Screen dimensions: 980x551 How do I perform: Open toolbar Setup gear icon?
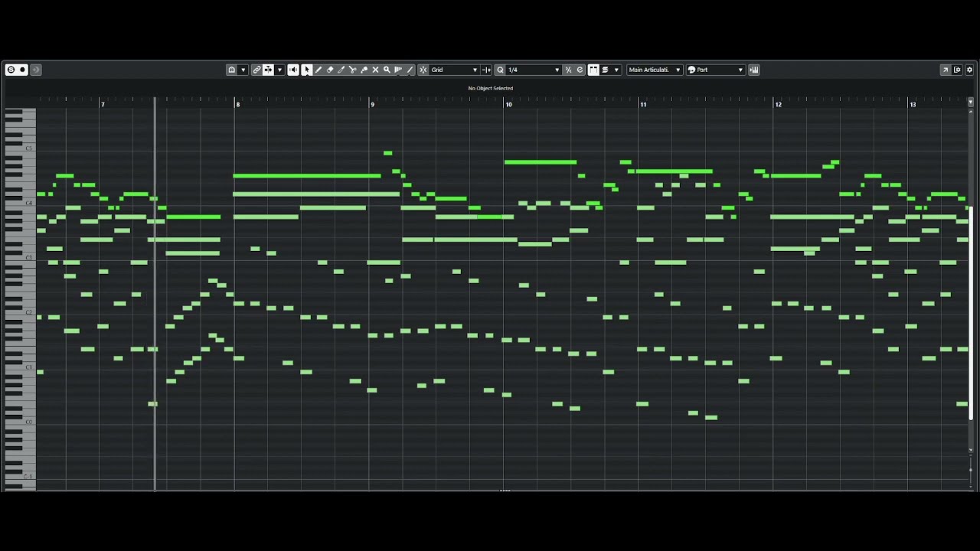[969, 70]
